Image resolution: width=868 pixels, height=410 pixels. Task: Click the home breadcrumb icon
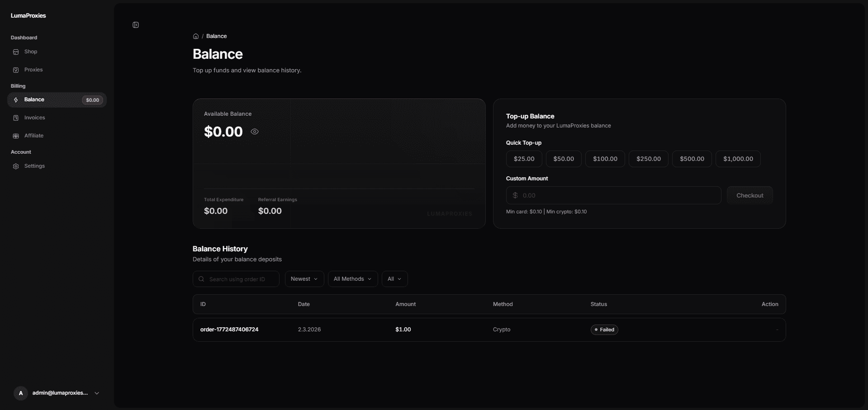point(195,36)
